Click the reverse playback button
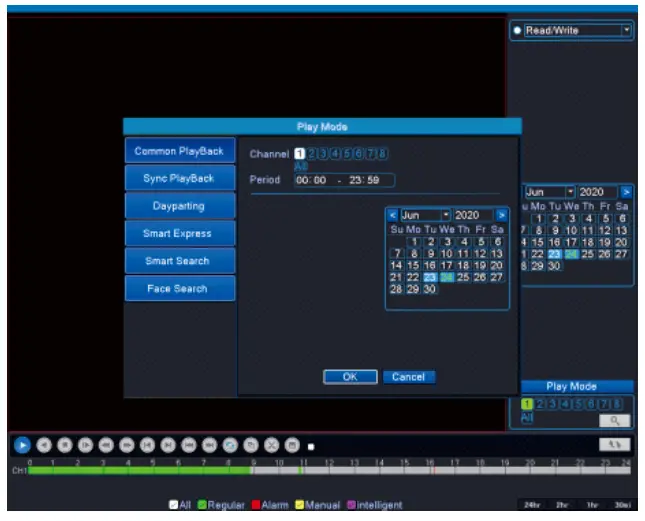This screenshot has height=521, width=645. [44, 445]
